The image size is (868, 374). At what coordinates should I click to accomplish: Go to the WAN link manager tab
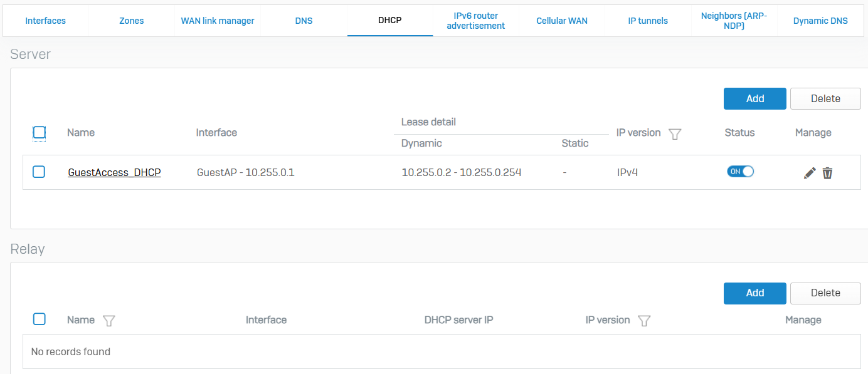coord(218,21)
